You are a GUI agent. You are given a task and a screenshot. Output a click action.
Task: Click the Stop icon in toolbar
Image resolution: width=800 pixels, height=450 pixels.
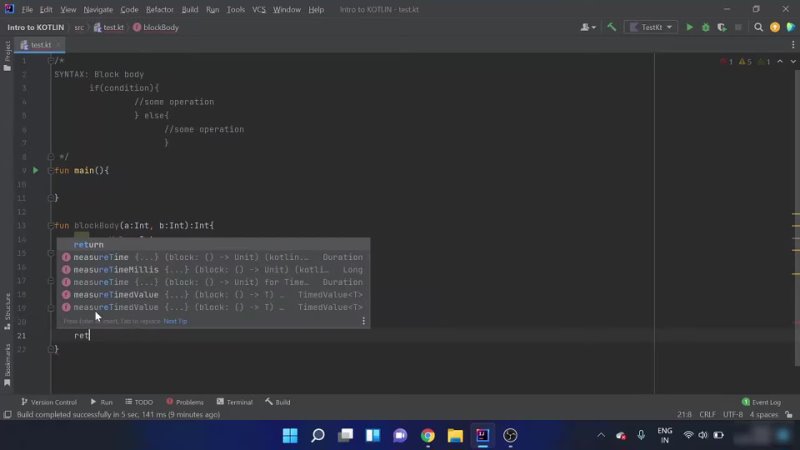tap(738, 28)
